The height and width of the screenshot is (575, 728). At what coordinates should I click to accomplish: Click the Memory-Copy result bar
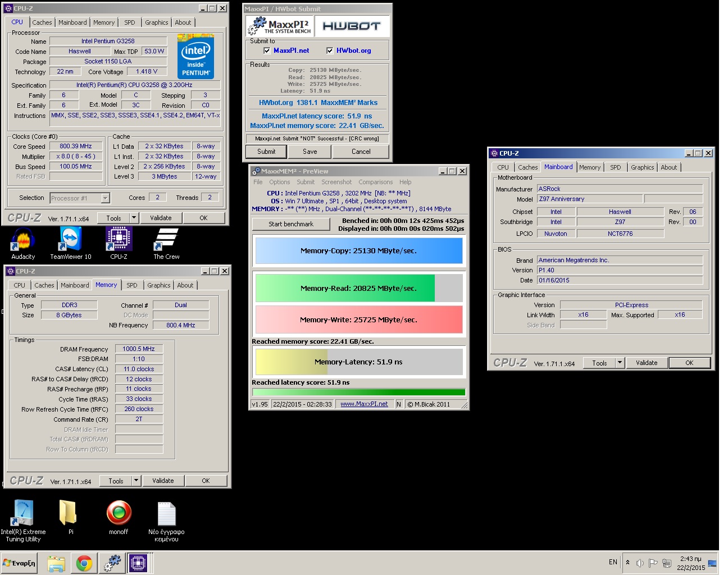coord(359,250)
